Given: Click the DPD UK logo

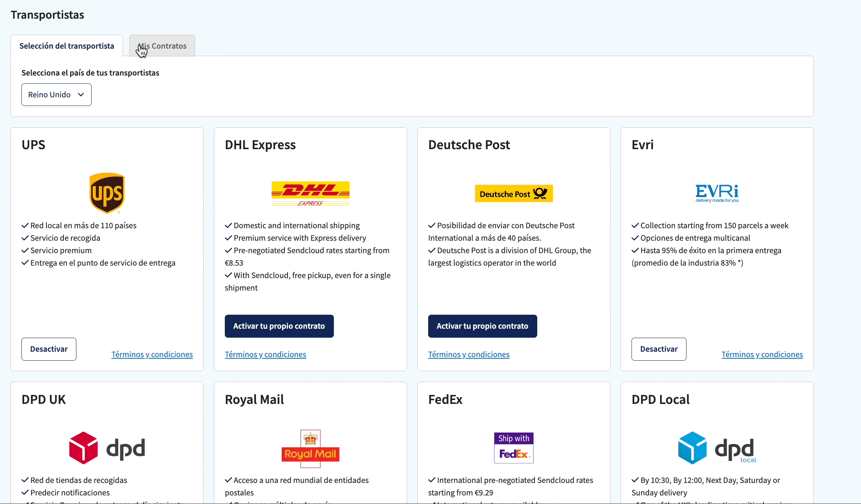Looking at the screenshot, I should 107,448.
